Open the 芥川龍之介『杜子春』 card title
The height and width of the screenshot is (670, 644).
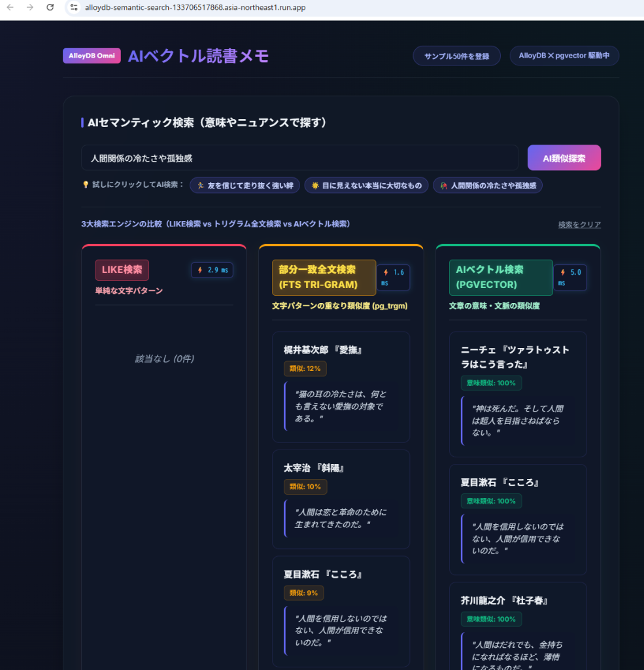point(505,601)
